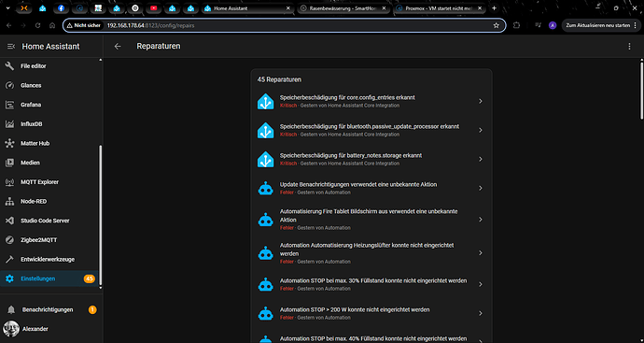The height and width of the screenshot is (343, 644).
Task: Open the three-dot overflow menu of Reparaturen
Action: click(629, 47)
